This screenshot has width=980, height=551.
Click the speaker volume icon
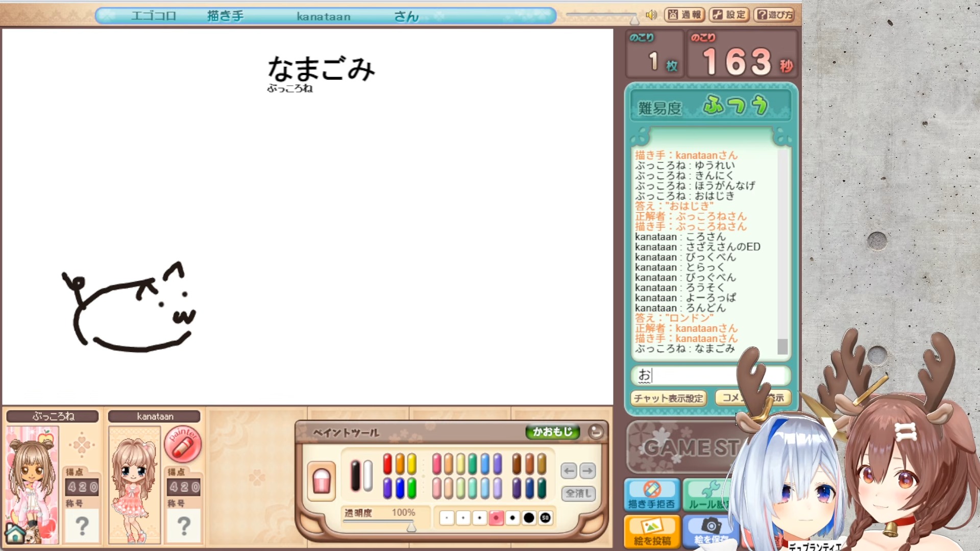651,15
